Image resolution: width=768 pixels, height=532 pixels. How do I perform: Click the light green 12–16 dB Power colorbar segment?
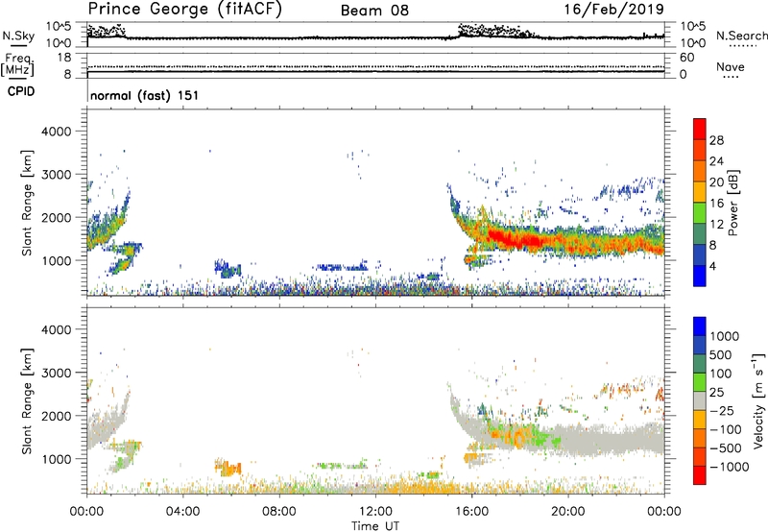[700, 213]
